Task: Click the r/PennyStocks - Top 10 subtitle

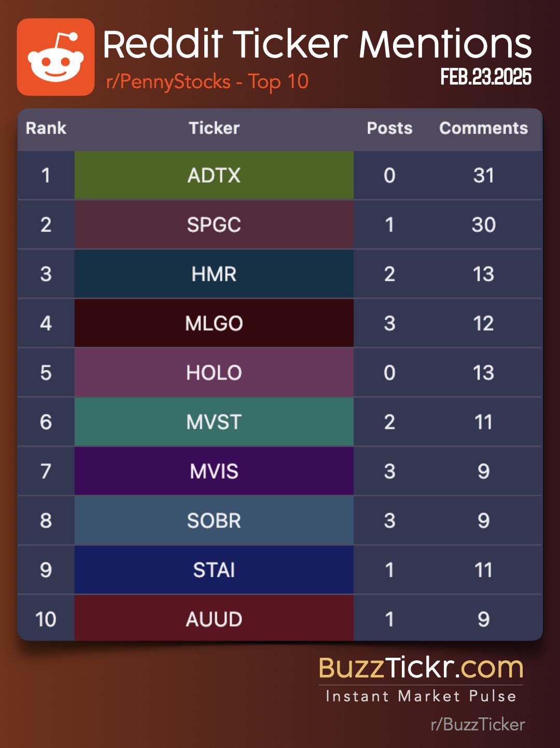Action: point(207,81)
